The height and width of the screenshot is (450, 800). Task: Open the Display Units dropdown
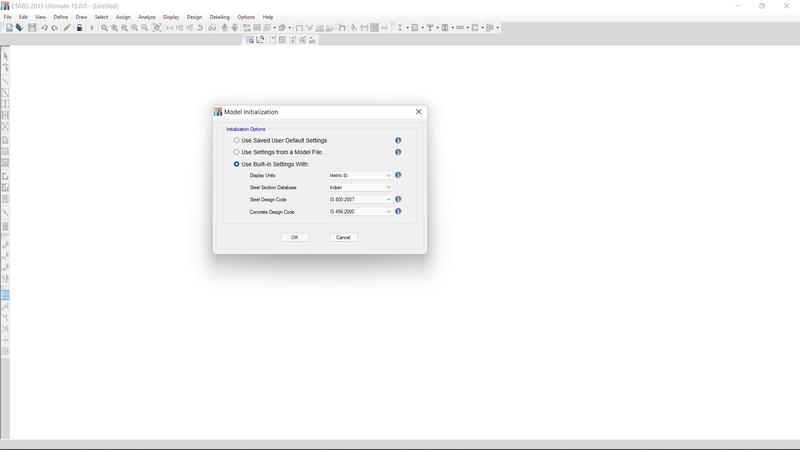(360, 176)
